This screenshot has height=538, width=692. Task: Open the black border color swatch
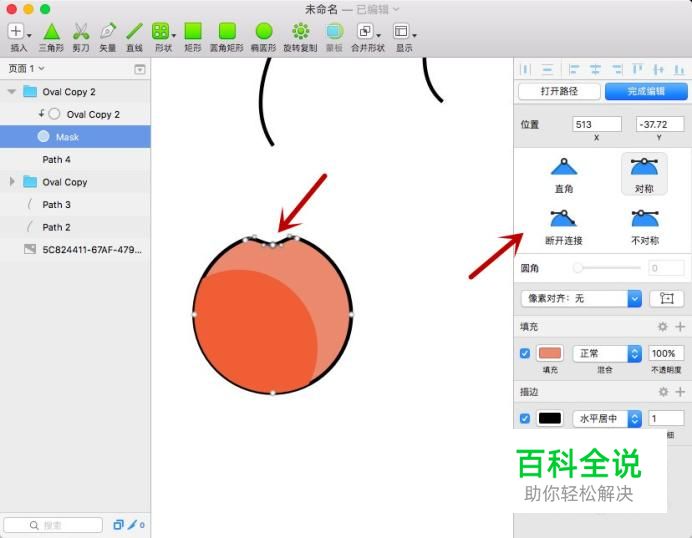(550, 418)
